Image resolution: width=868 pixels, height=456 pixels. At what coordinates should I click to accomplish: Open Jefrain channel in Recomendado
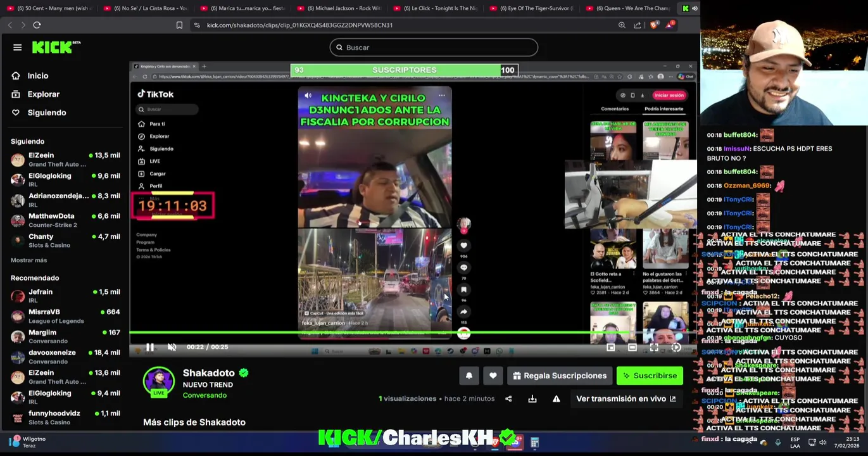65,296
